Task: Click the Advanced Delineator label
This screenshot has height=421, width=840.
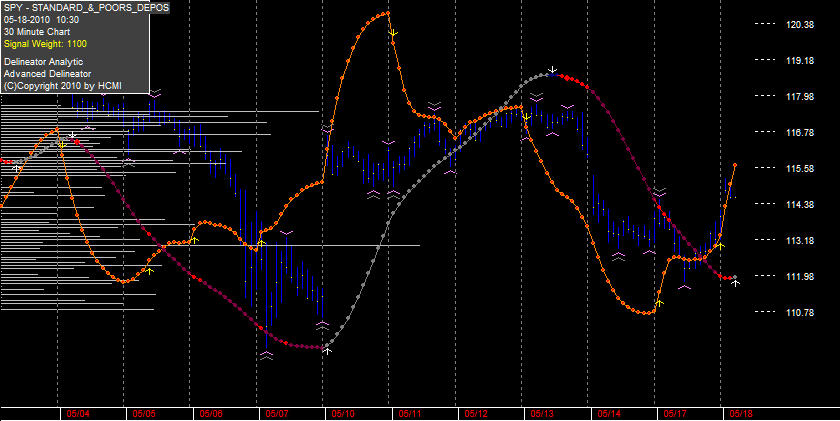Action: (x=47, y=73)
